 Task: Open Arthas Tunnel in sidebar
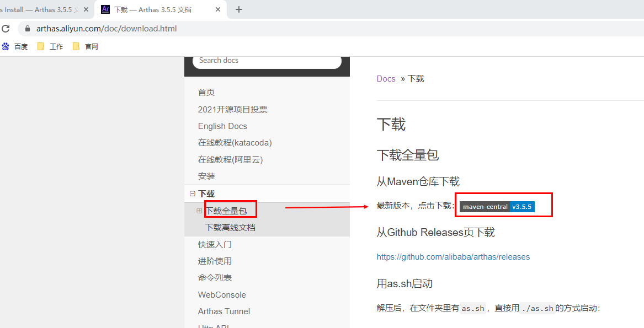coord(224,311)
